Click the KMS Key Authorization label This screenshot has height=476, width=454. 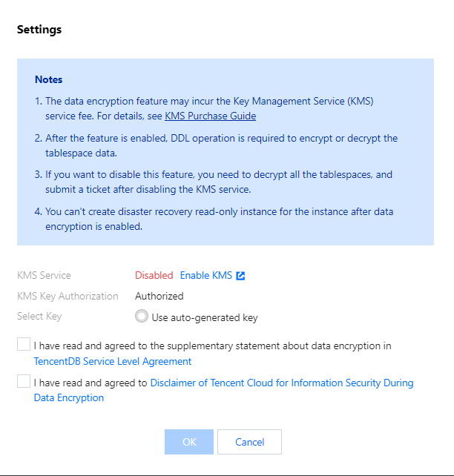pos(68,296)
